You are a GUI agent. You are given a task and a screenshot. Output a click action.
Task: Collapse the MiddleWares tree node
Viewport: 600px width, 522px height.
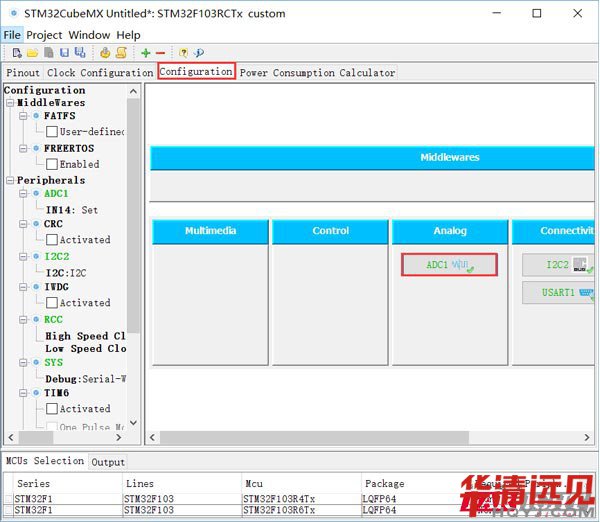(10, 103)
